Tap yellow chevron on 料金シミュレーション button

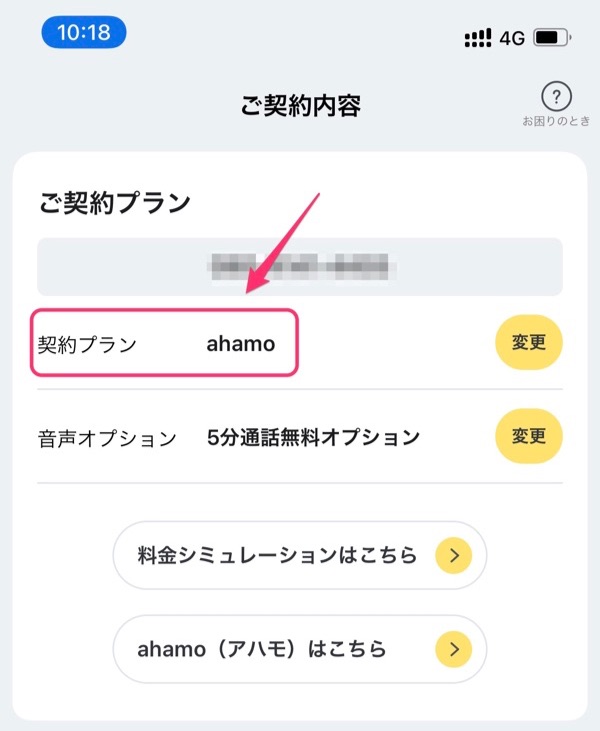pyautogui.click(x=454, y=555)
